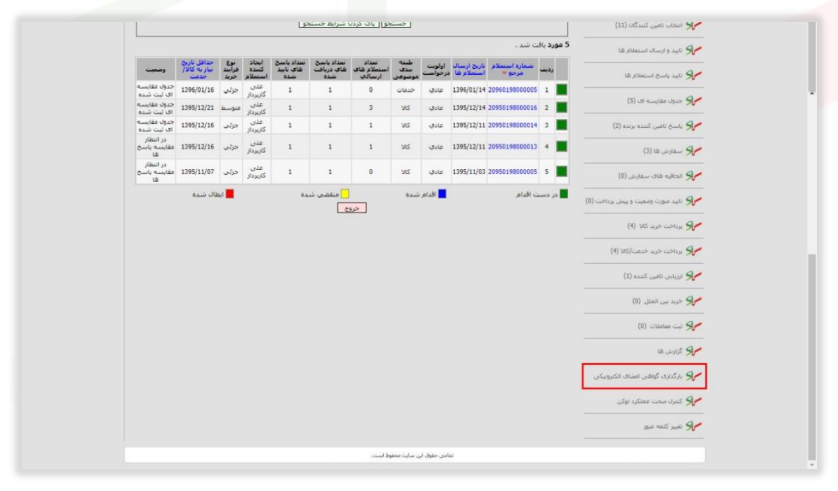Click the متوسط purchase type cell

[231, 107]
